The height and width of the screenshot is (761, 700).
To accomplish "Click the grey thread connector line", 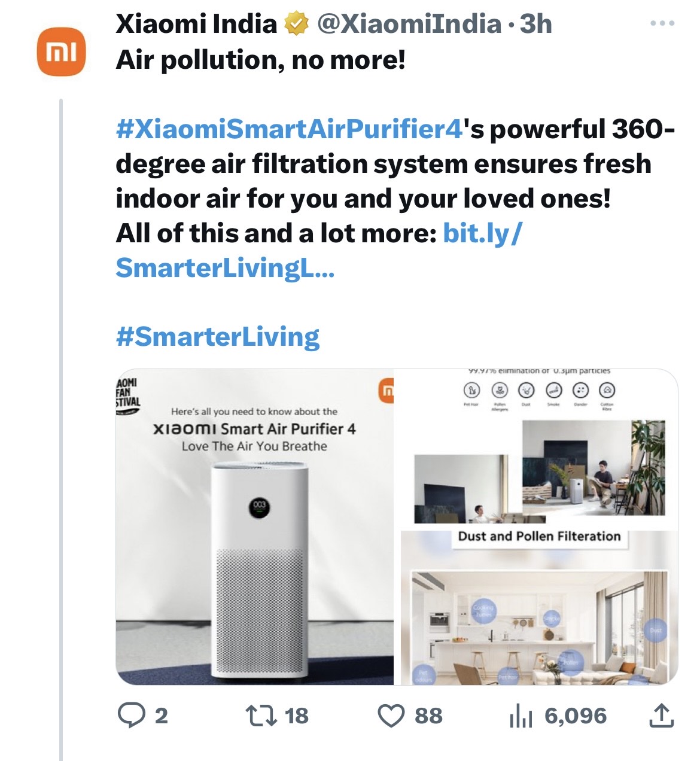I will [x=61, y=419].
